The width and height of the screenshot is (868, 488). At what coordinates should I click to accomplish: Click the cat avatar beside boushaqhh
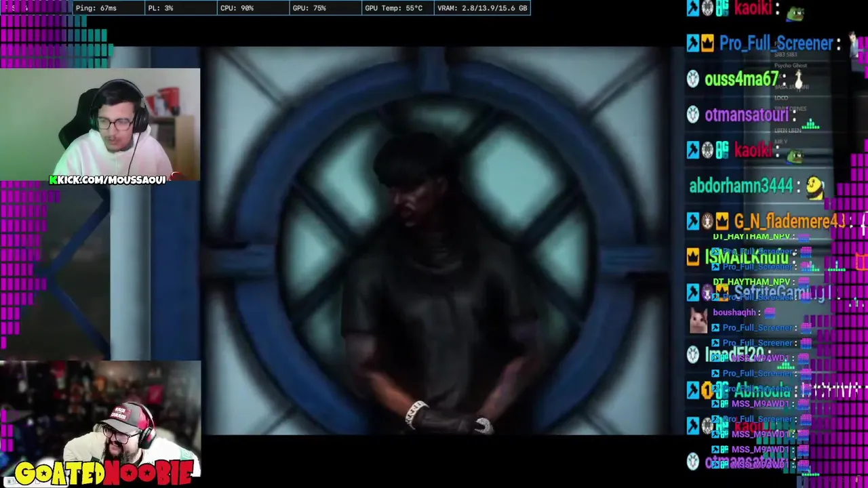click(x=698, y=320)
